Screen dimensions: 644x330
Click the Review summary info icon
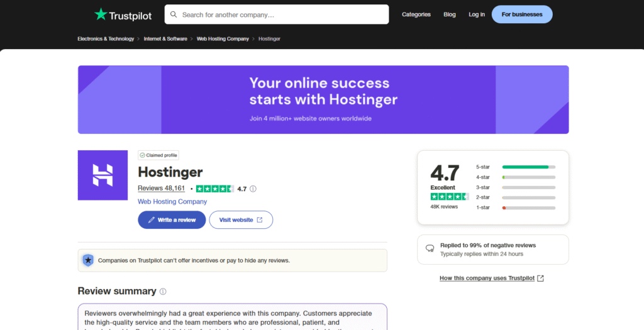point(163,292)
